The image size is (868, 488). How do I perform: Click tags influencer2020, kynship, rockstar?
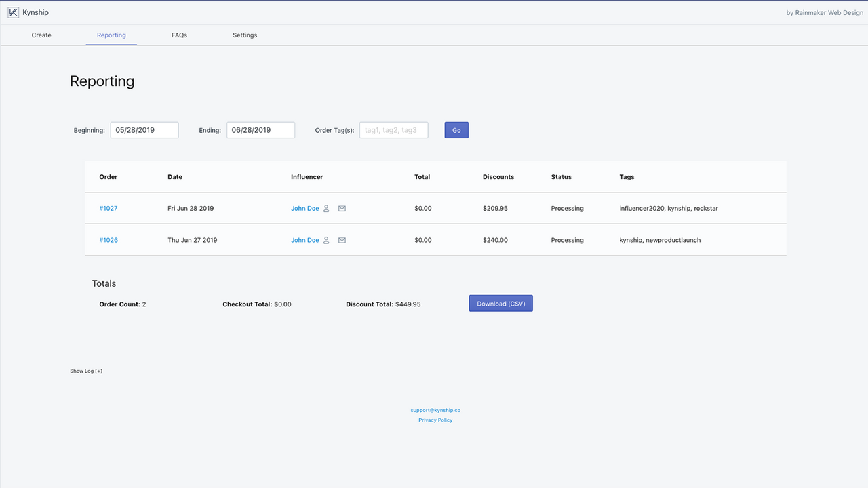[x=669, y=209]
